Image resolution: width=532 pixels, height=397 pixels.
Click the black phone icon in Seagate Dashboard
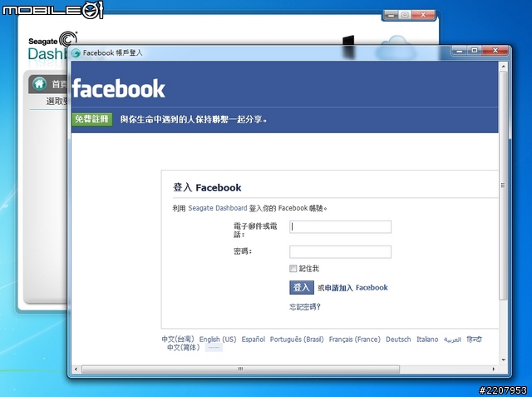(x=348, y=47)
